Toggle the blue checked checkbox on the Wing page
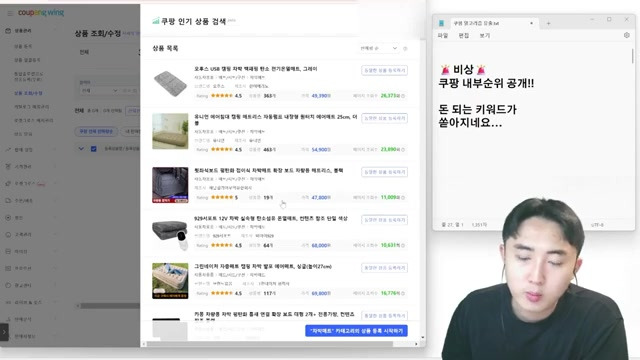This screenshot has width=640, height=360. pos(94,149)
